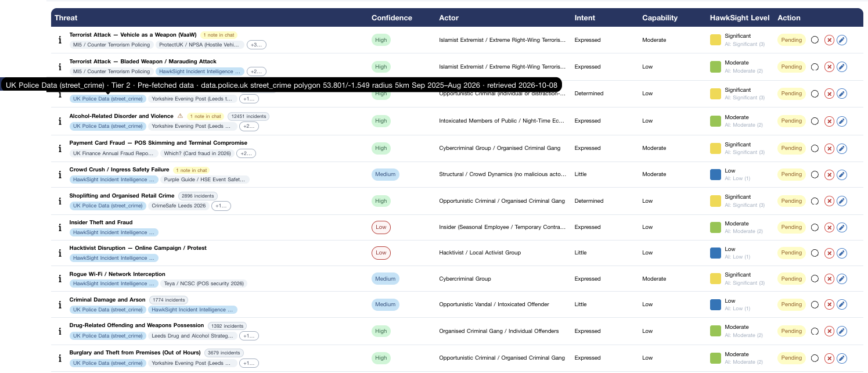Image resolution: width=868 pixels, height=373 pixels.
Task: Tick the circle for Payment Card Fraud row
Action: point(815,148)
